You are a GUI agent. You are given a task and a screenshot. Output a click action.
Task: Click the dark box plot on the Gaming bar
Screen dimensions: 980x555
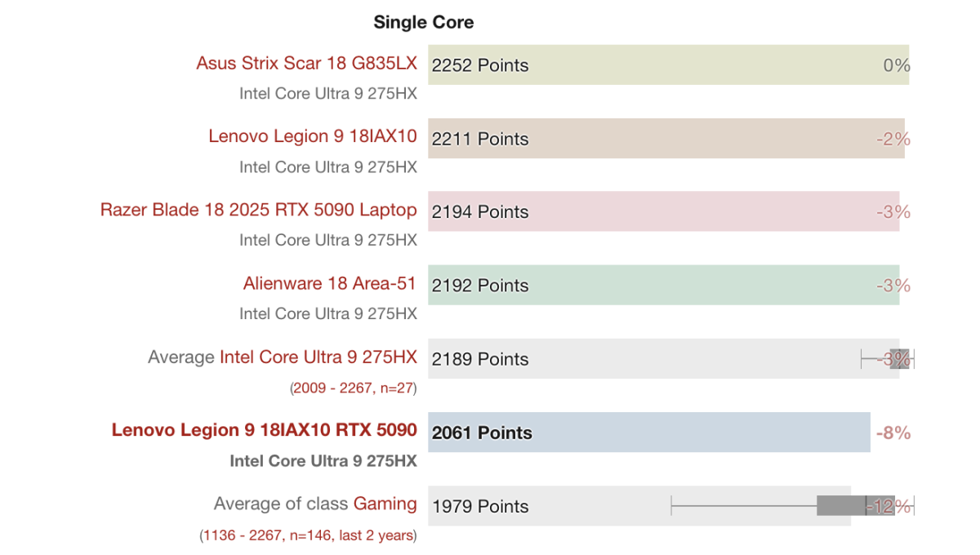tap(841, 506)
